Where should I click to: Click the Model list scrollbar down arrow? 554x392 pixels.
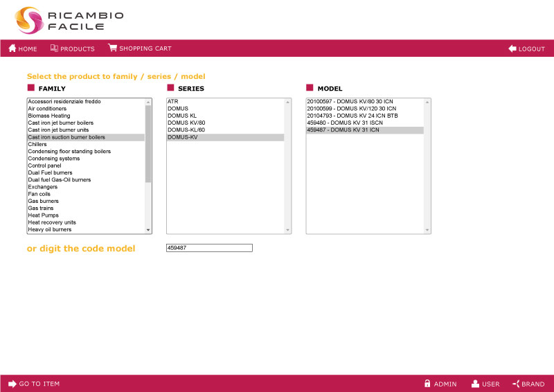click(427, 230)
